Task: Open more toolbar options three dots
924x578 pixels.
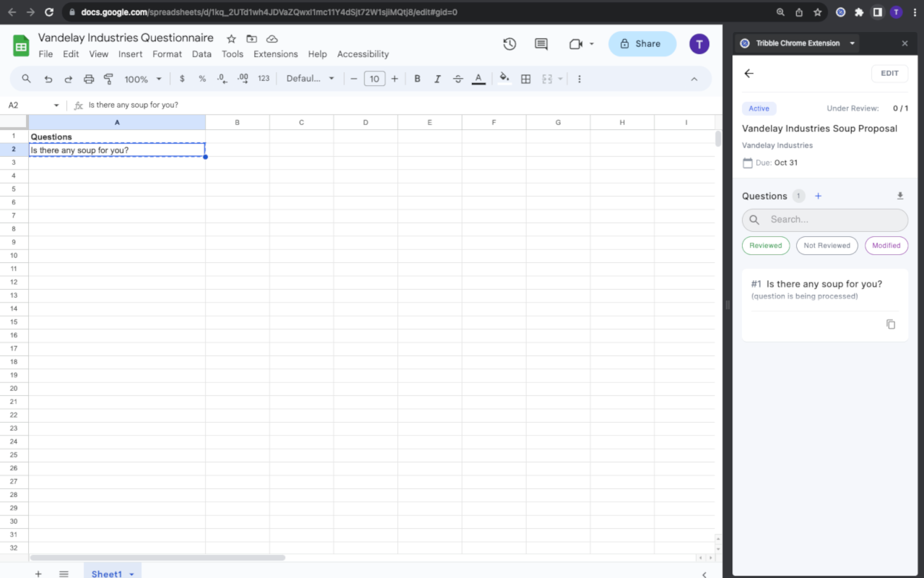Action: pyautogui.click(x=579, y=79)
